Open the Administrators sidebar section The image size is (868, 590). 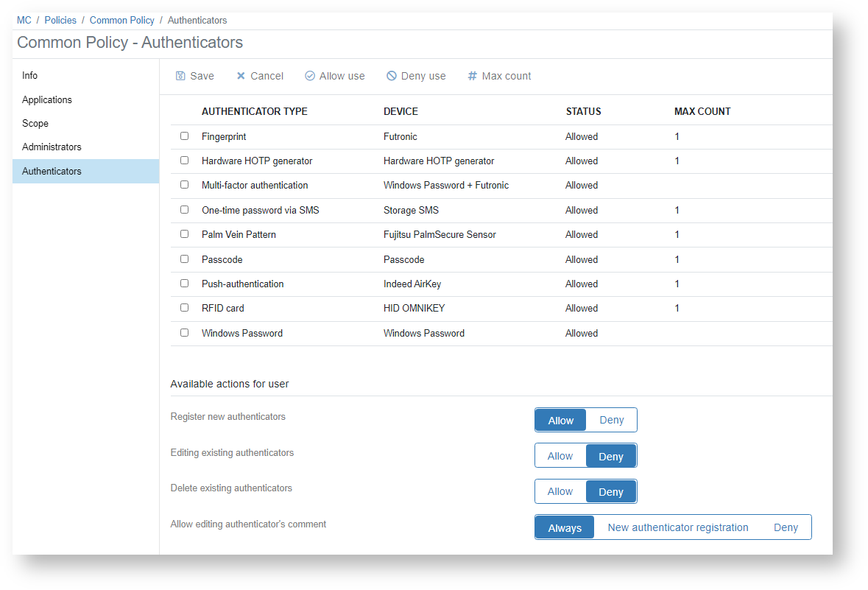pos(52,147)
